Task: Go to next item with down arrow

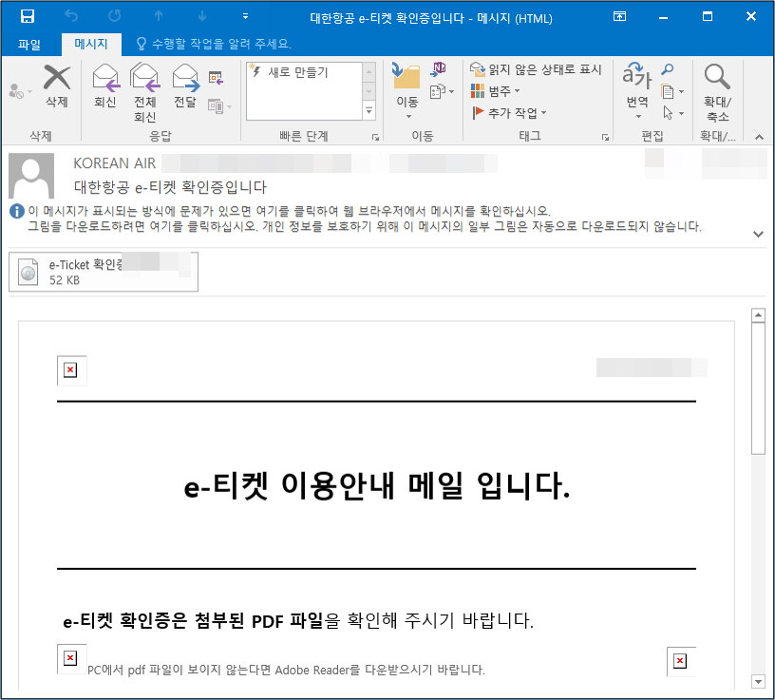Action: (202, 16)
